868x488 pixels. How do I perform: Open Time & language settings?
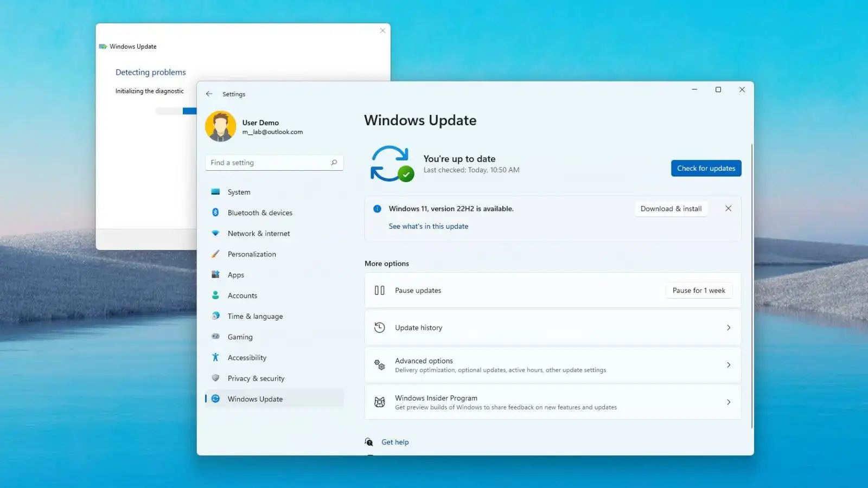[255, 316]
